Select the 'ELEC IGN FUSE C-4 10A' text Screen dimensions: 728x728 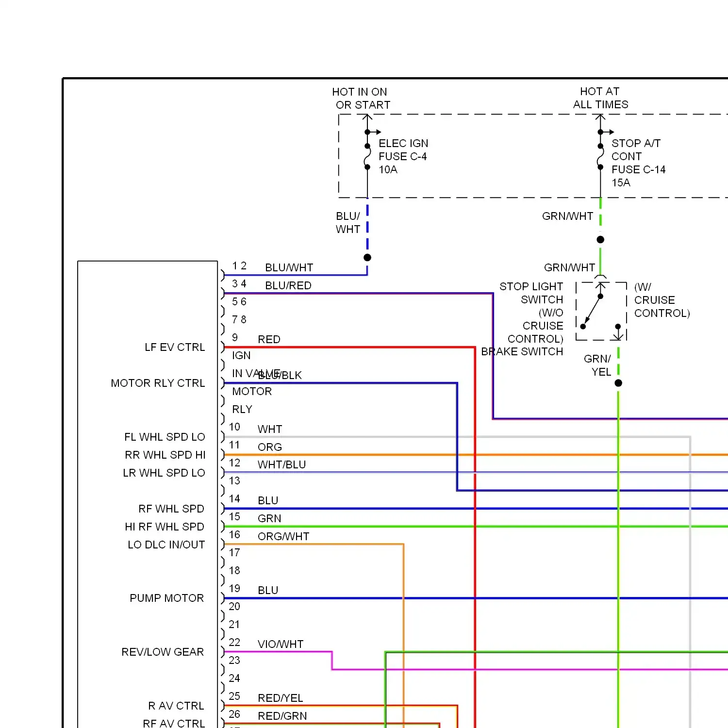coord(403,156)
